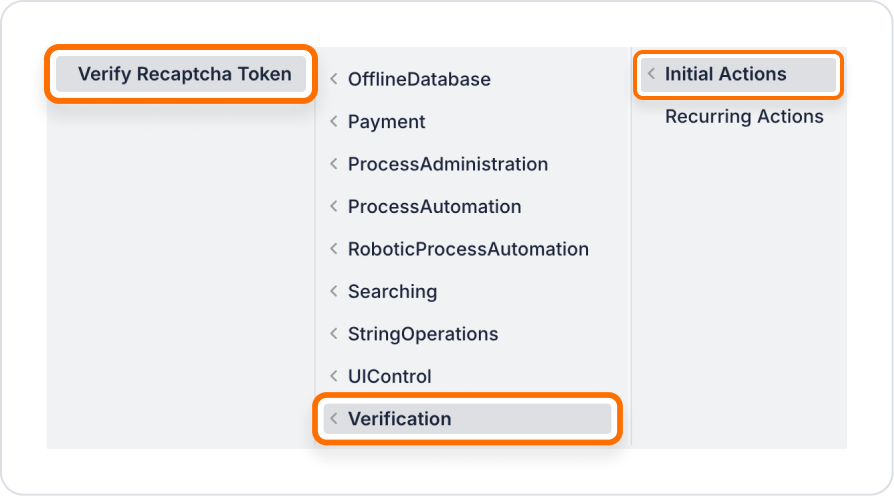Select Verify Recaptcha Token action
The height and width of the screenshot is (496, 894).
tap(181, 74)
